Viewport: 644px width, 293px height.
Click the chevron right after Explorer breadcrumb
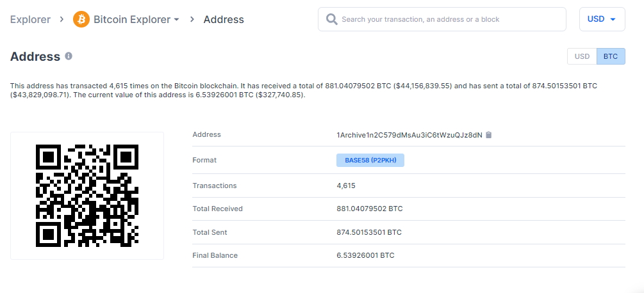62,19
